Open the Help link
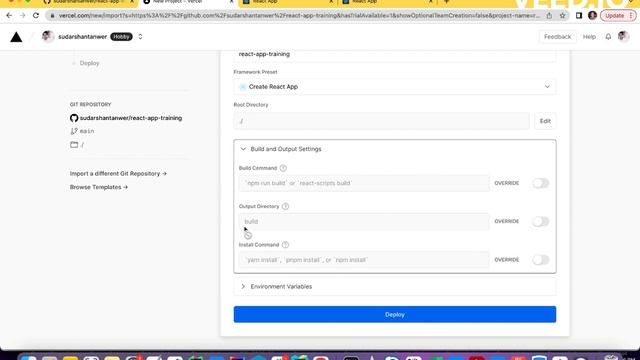 click(589, 37)
